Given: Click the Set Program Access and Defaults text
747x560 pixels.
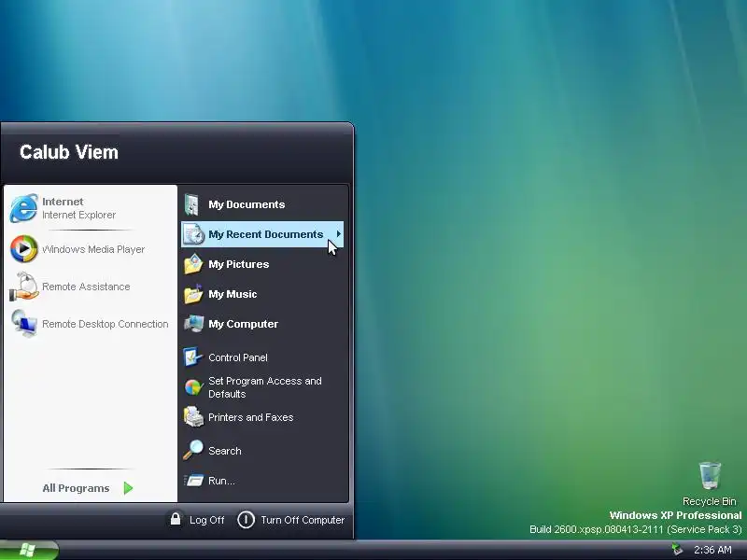Looking at the screenshot, I should pos(265,387).
